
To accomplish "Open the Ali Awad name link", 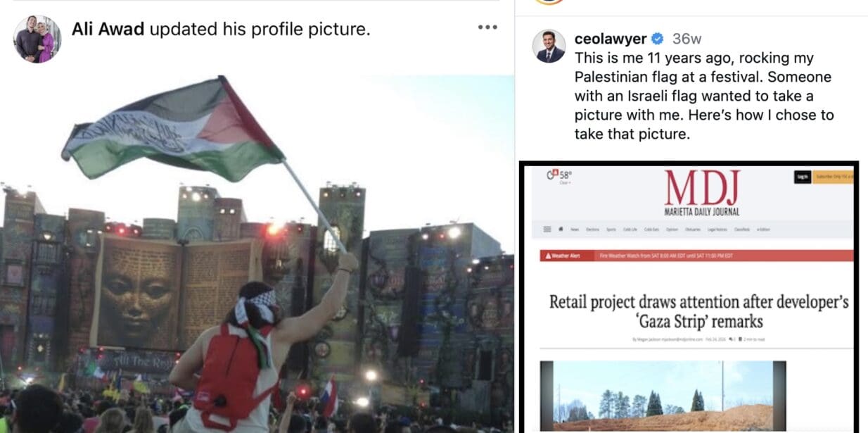I will click(x=108, y=30).
